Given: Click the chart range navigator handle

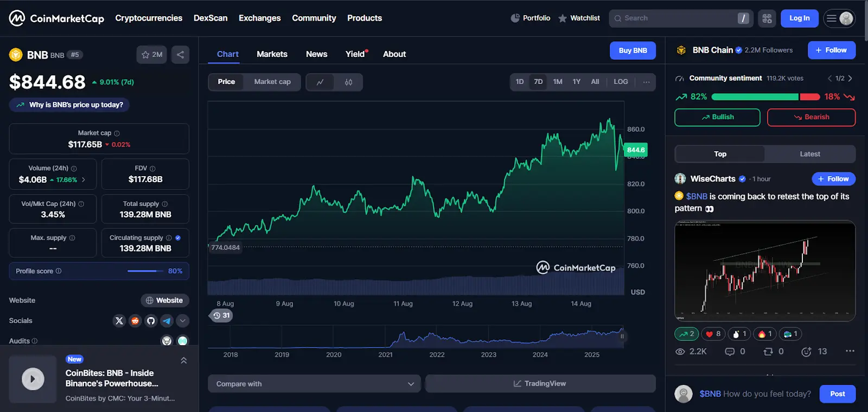Looking at the screenshot, I should pyautogui.click(x=622, y=337).
